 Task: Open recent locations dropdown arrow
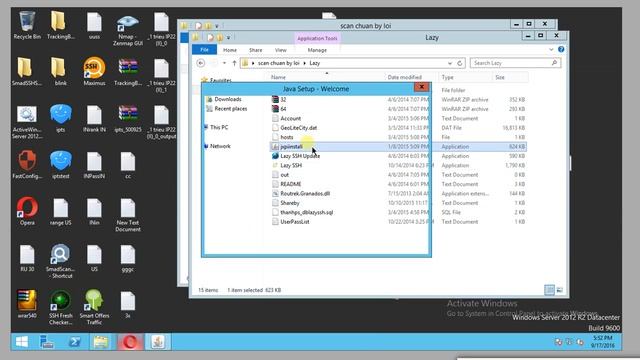tap(224, 63)
